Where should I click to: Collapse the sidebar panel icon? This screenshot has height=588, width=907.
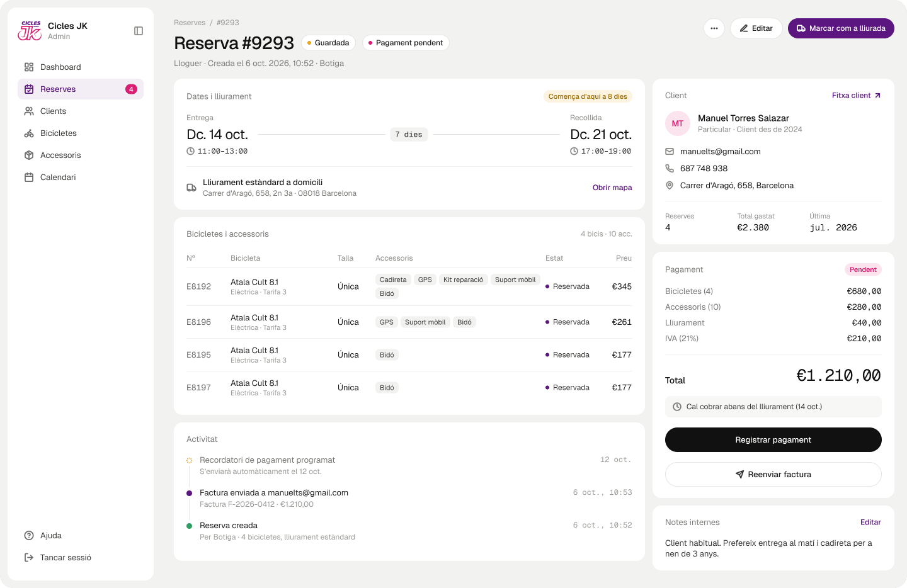tap(139, 31)
